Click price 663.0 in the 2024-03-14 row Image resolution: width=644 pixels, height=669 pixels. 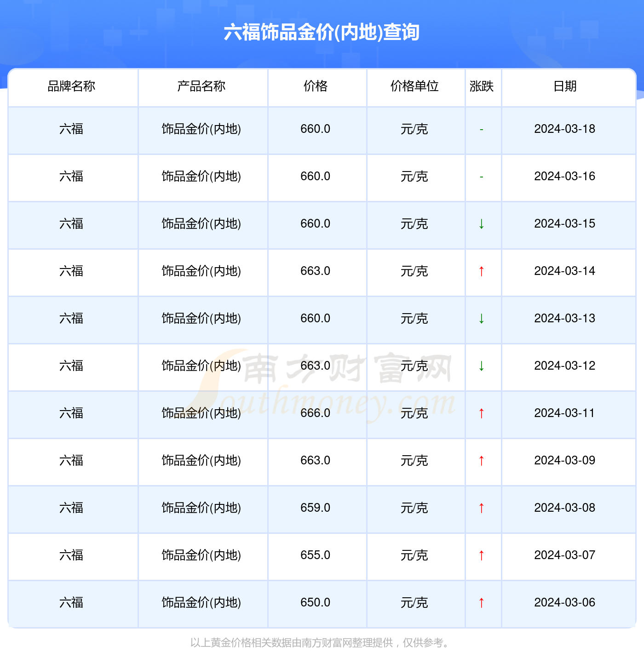pos(316,271)
